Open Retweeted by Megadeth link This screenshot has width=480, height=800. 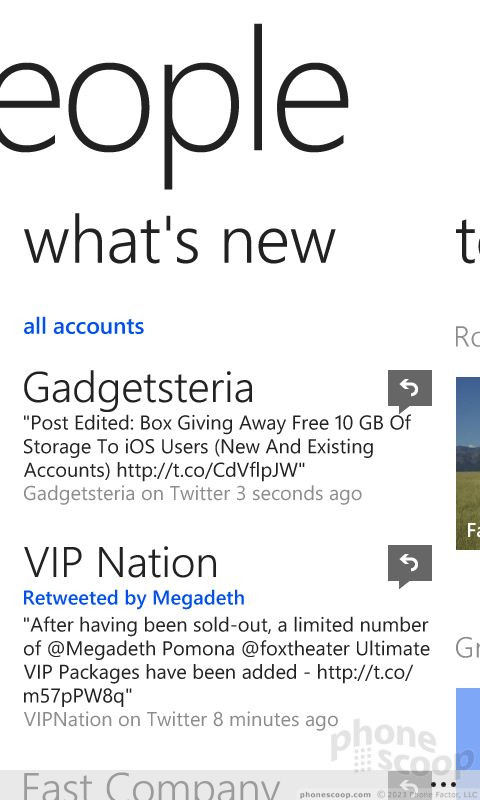coord(134,597)
